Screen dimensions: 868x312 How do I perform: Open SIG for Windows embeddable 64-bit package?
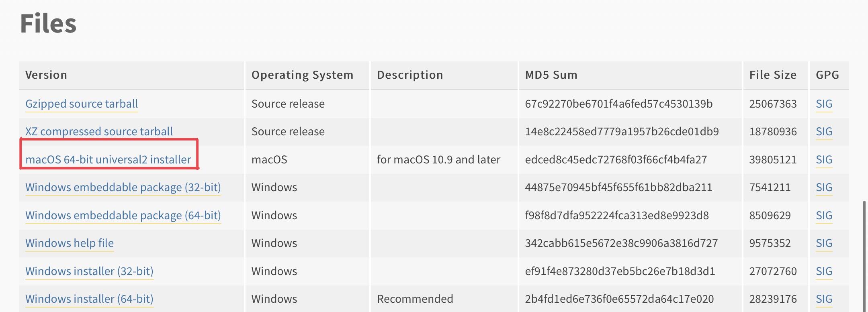[824, 215]
